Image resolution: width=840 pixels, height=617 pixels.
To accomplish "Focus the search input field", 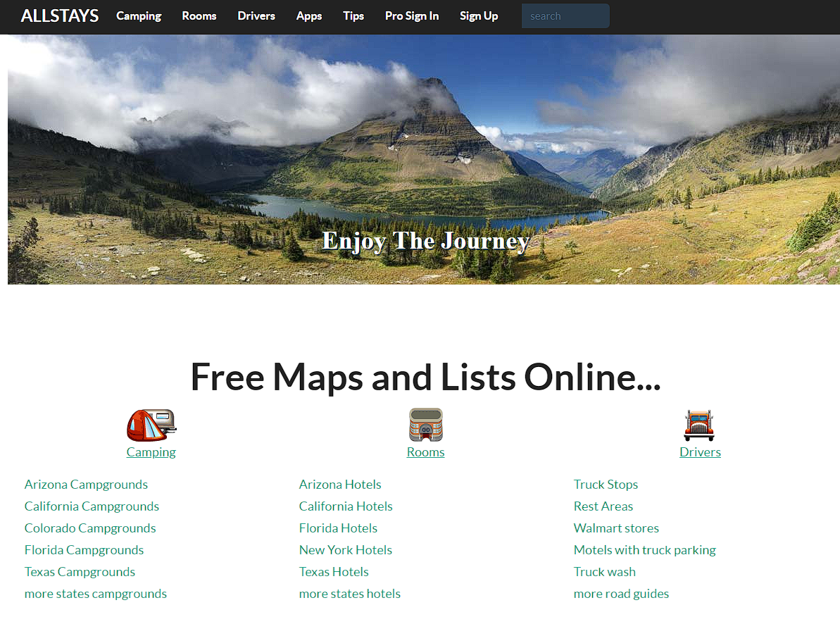I will click(x=565, y=16).
